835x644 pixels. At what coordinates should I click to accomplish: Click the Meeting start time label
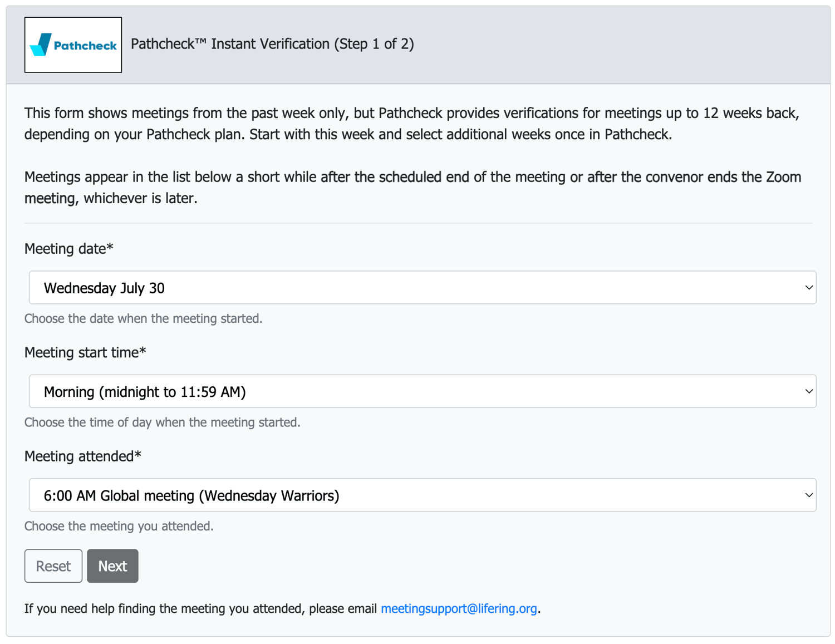click(x=85, y=352)
